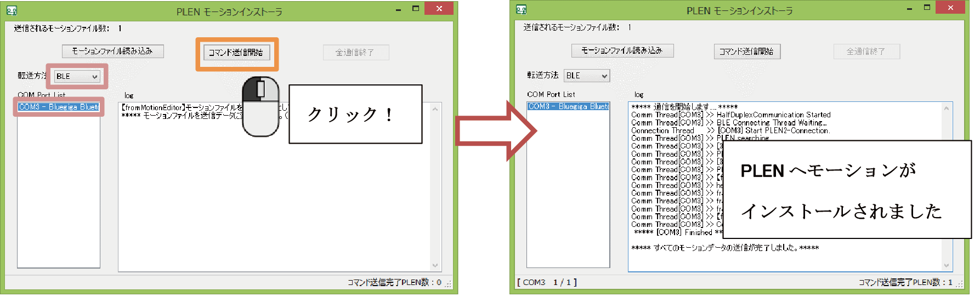
Task: Click app icon in right window title bar
Action: click(521, 9)
